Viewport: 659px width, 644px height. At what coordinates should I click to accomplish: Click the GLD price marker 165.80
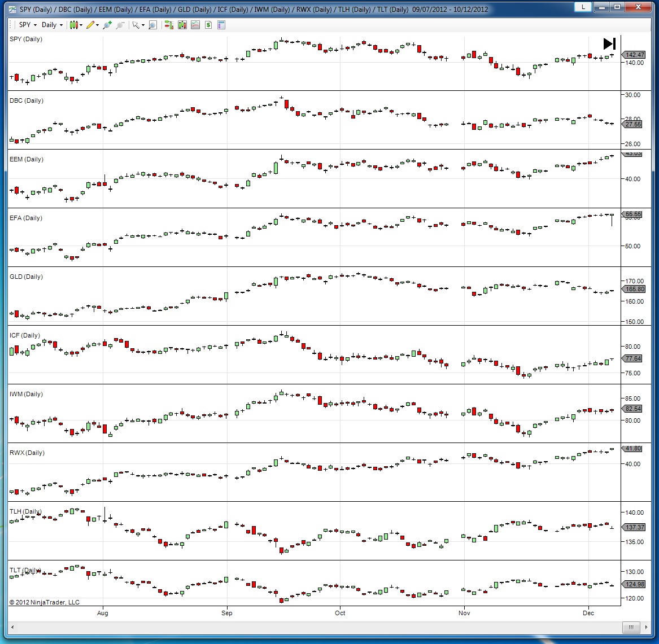[634, 289]
